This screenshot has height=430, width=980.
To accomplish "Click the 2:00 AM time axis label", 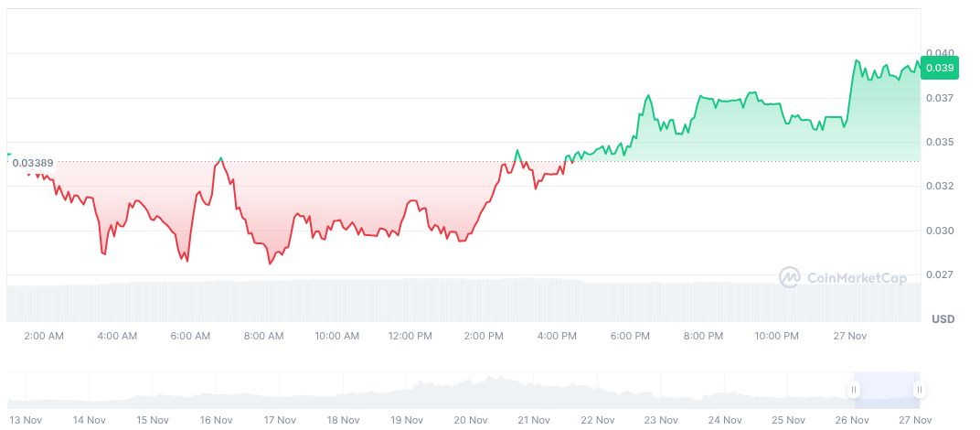I will click(x=44, y=336).
